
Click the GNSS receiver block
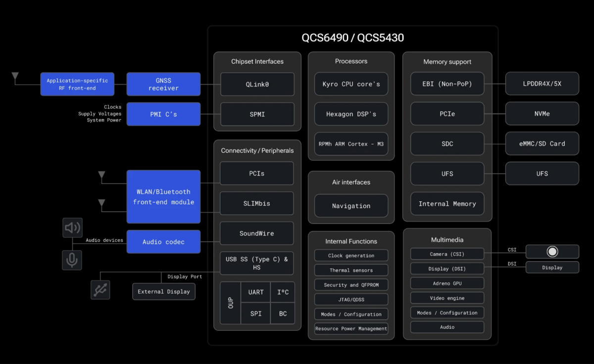pyautogui.click(x=163, y=84)
